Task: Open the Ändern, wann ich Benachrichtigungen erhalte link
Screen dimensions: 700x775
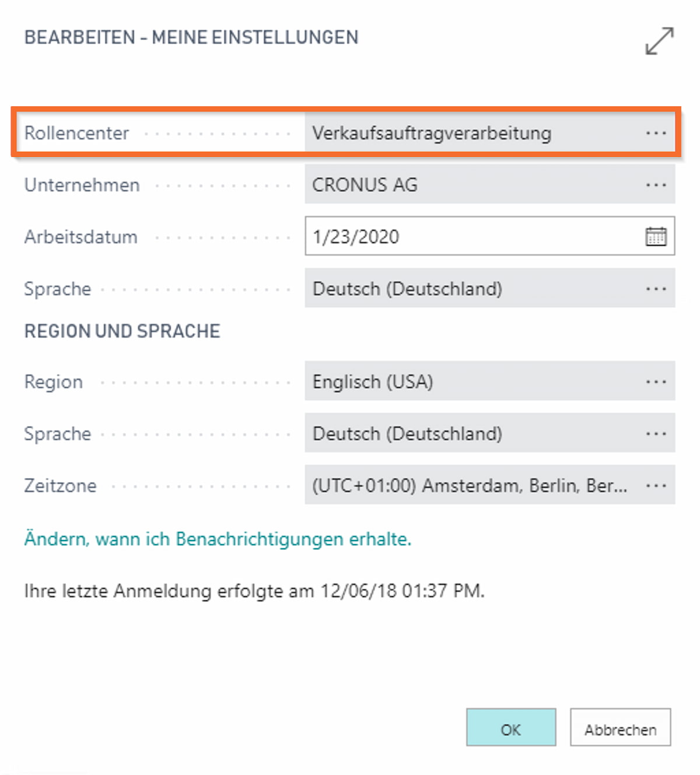Action: 218,539
